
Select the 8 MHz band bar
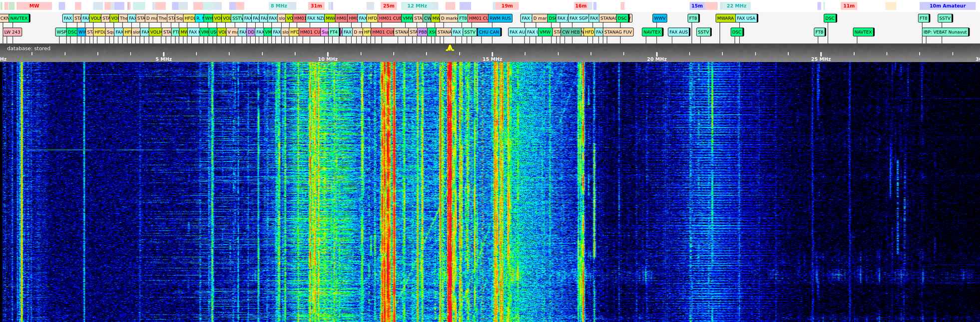coord(279,6)
